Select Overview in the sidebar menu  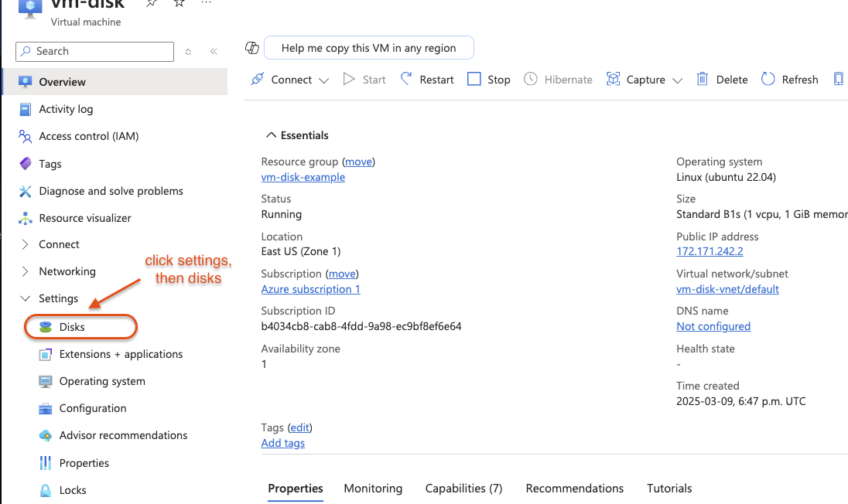coord(115,82)
